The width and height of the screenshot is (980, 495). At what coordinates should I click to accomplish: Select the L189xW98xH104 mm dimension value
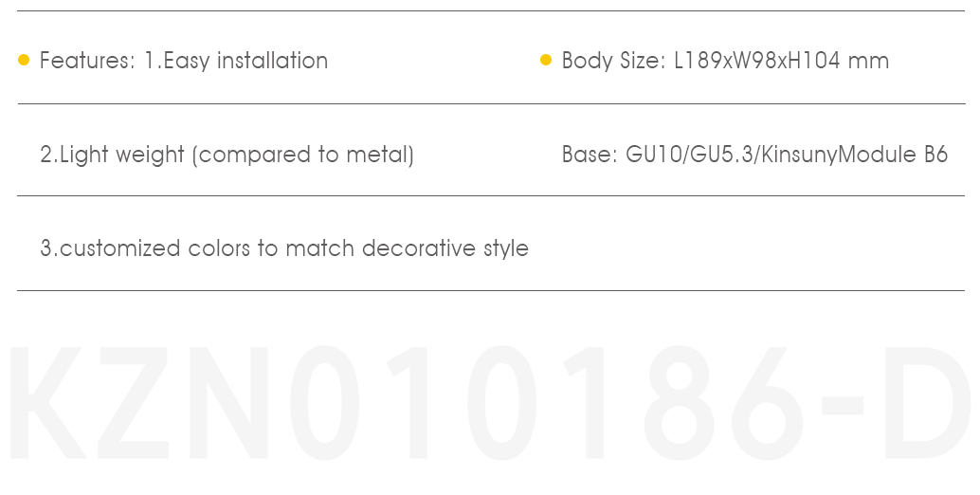(781, 61)
